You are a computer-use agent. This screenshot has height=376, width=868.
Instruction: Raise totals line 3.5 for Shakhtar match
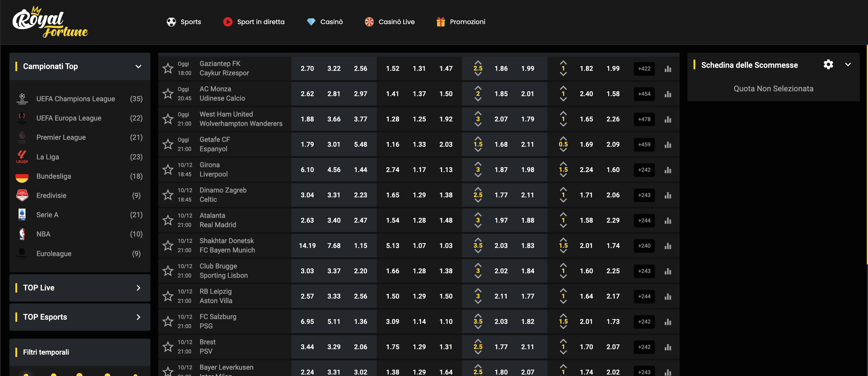point(478,240)
